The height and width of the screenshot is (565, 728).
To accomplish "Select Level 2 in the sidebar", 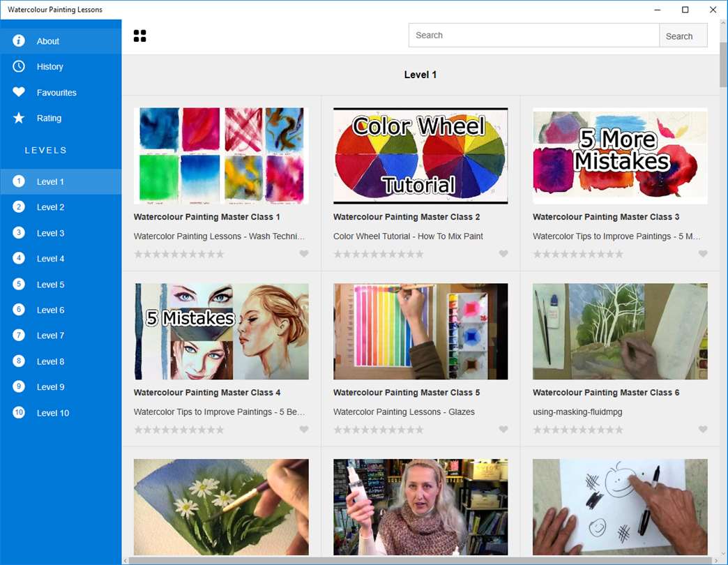I will 61,207.
